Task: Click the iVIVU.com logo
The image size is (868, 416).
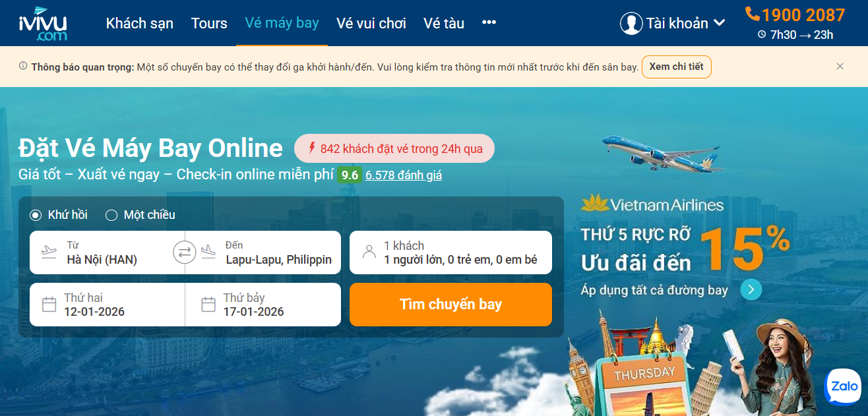Action: 43,23
